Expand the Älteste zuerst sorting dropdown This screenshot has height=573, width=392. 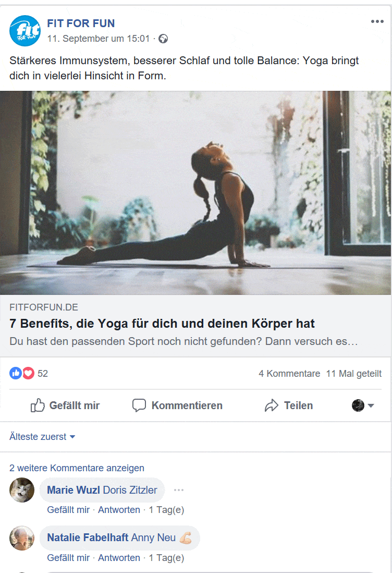(42, 437)
